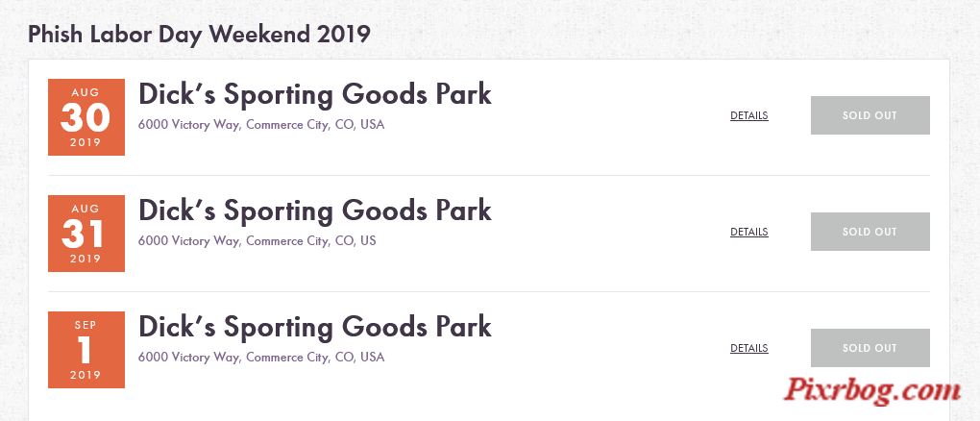Click the large 31 number in the second badge

coord(84,234)
